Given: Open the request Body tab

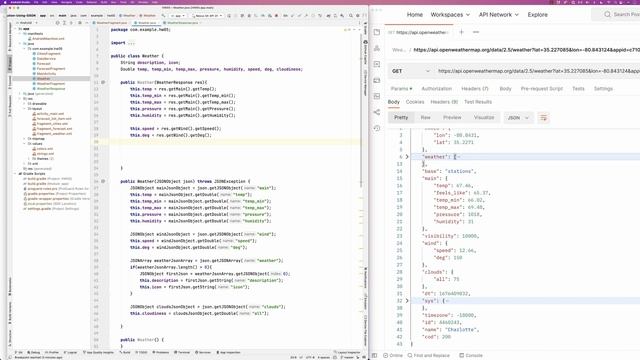Looking at the screenshot, I should [505, 89].
